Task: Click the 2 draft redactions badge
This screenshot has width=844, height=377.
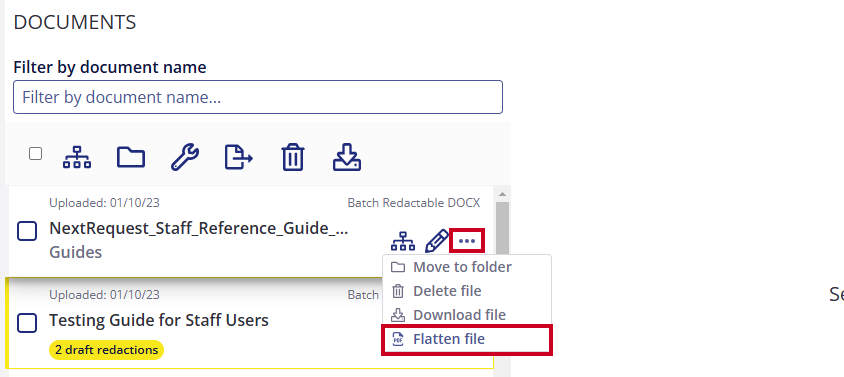Action: point(107,350)
